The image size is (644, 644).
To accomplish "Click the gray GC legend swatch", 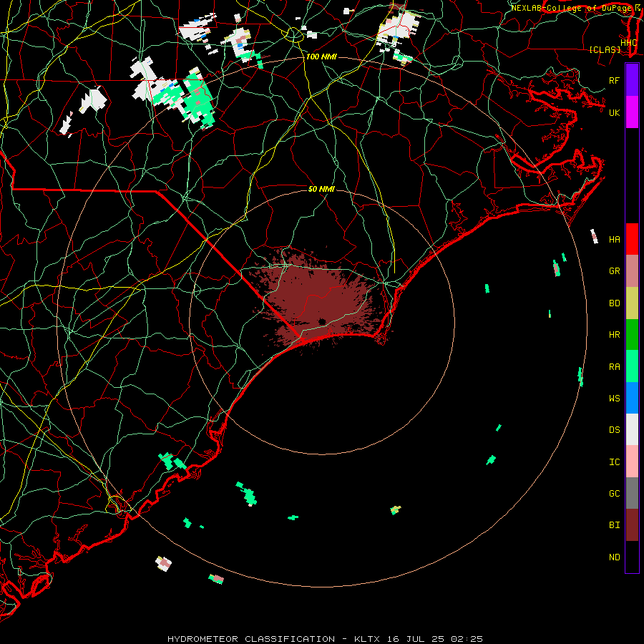I will 632,493.
